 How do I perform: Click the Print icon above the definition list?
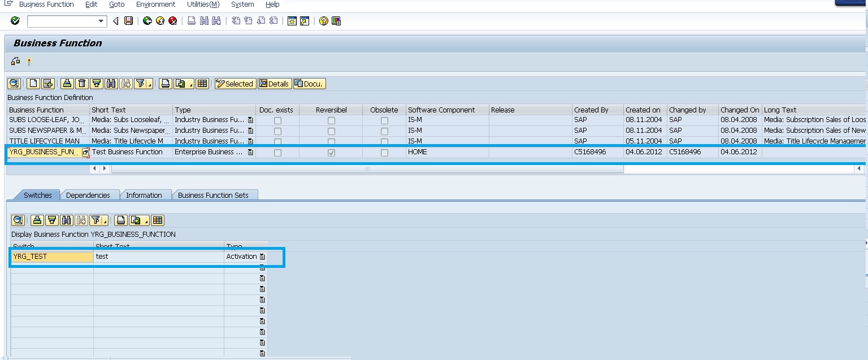tap(68, 83)
